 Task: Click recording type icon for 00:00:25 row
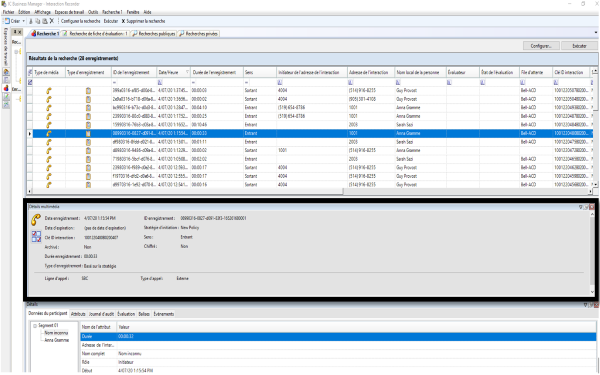click(88, 116)
